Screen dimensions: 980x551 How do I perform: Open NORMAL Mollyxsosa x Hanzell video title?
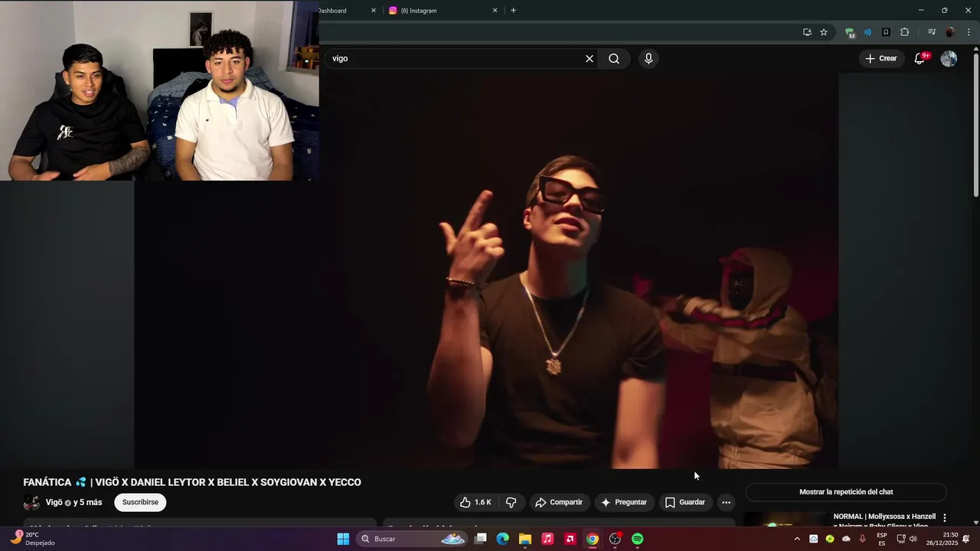pos(884,521)
